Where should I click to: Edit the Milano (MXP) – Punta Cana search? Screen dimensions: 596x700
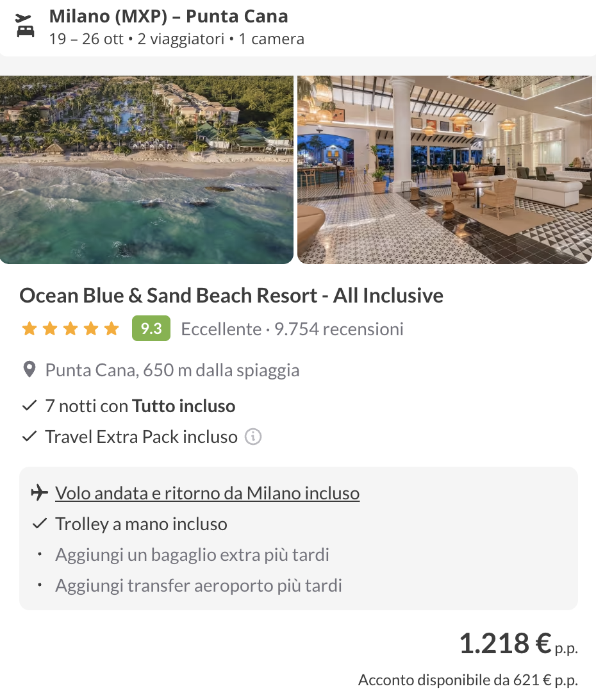click(169, 16)
